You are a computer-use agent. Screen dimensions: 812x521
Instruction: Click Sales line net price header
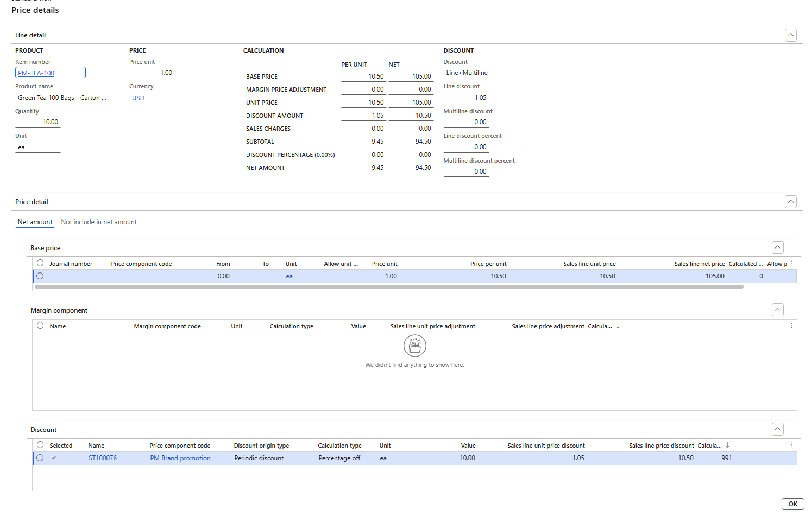[700, 264]
